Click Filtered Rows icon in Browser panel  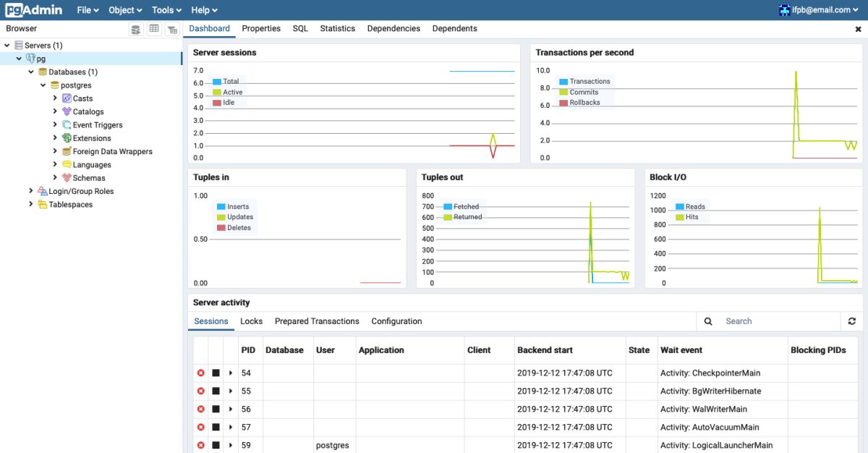coord(171,29)
